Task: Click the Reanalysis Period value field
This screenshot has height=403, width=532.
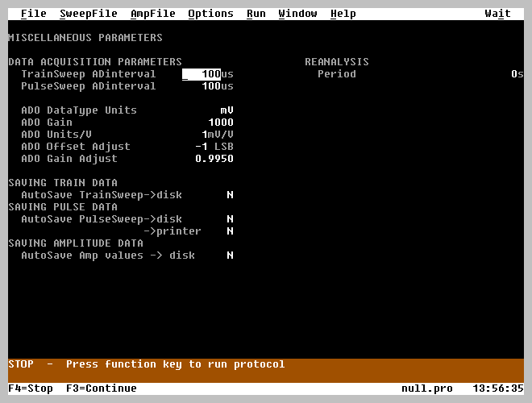Action: click(516, 74)
